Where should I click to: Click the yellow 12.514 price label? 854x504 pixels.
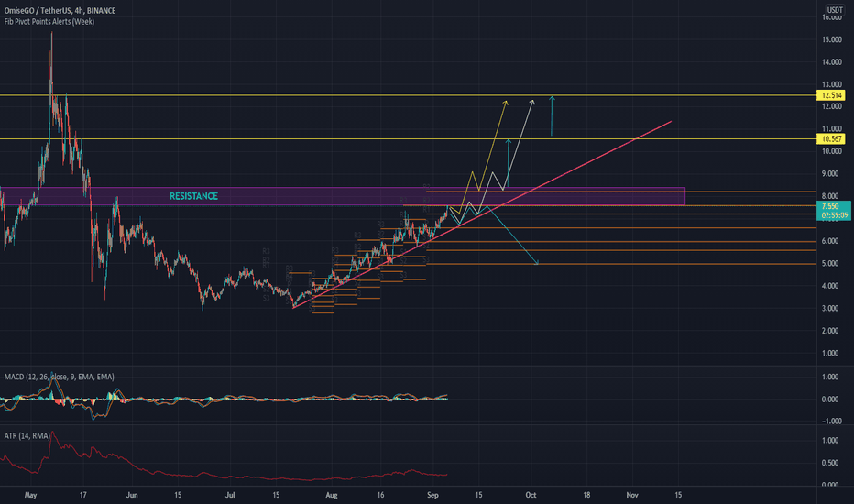(x=832, y=95)
